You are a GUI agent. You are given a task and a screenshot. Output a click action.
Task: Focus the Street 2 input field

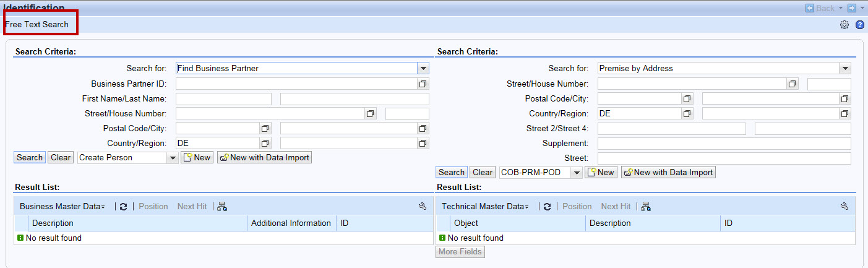click(x=672, y=129)
